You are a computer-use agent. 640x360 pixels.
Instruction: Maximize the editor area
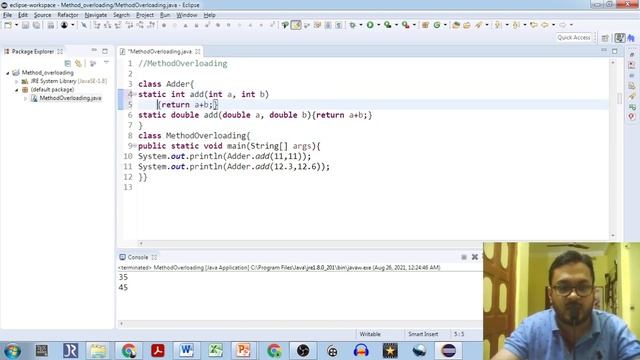pos(615,51)
